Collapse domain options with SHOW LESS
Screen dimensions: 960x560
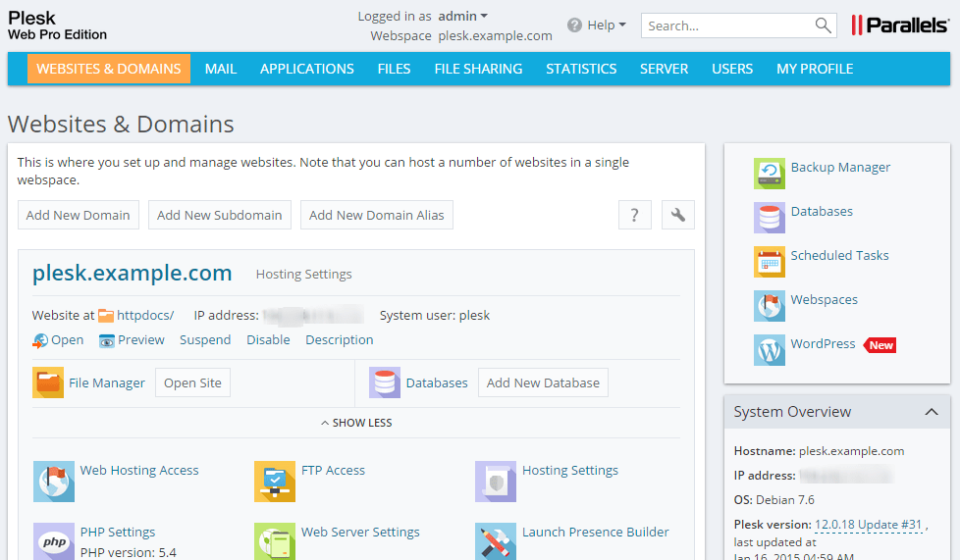point(356,423)
